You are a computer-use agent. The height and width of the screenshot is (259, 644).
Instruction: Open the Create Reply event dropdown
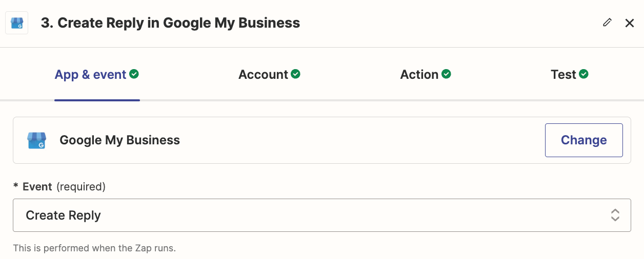click(308, 215)
